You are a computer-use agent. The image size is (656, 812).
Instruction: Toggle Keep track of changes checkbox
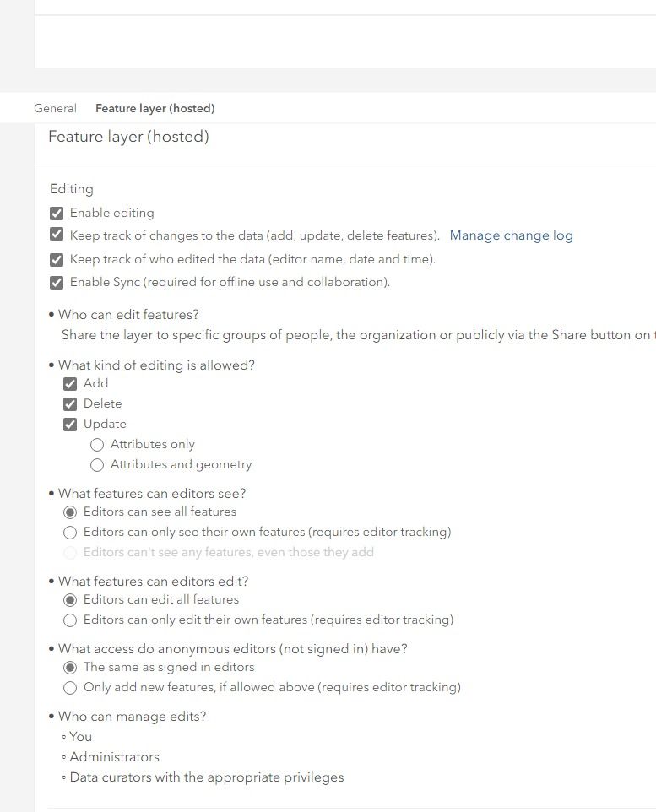tap(57, 235)
